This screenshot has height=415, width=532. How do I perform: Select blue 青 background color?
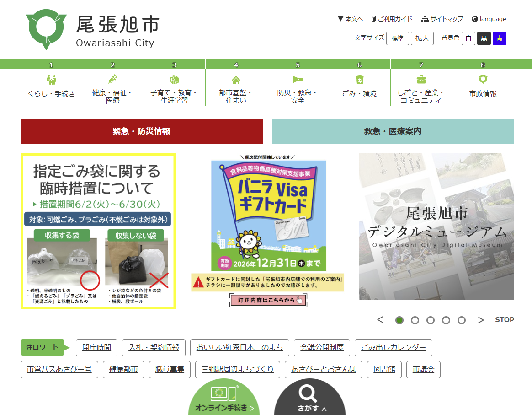[500, 38]
